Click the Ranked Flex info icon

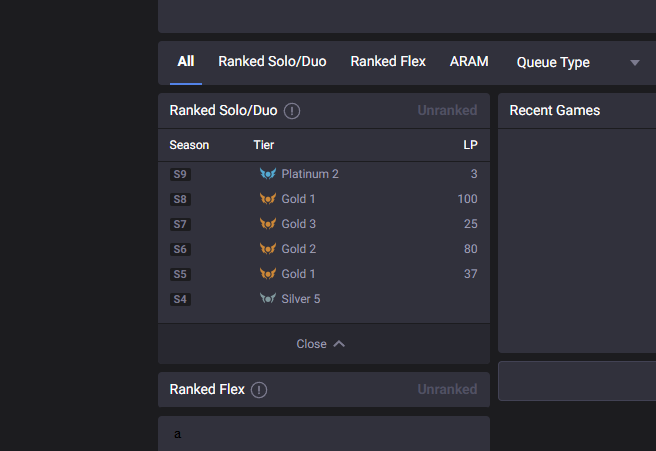click(x=259, y=390)
